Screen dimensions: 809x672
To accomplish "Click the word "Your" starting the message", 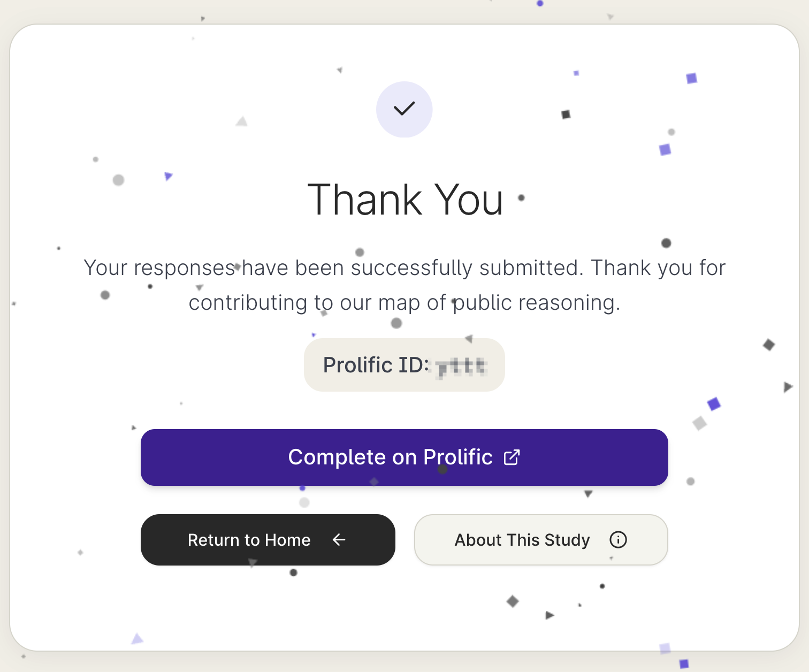I will click(x=106, y=268).
